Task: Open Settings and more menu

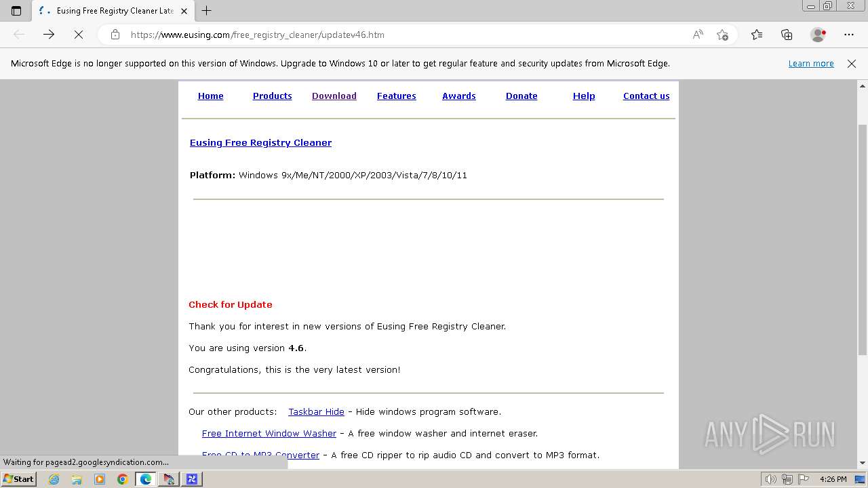Action: point(849,35)
